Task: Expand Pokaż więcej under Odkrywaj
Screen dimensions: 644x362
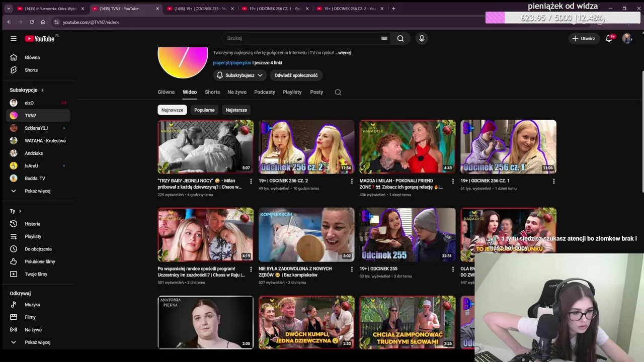Action: [x=38, y=342]
